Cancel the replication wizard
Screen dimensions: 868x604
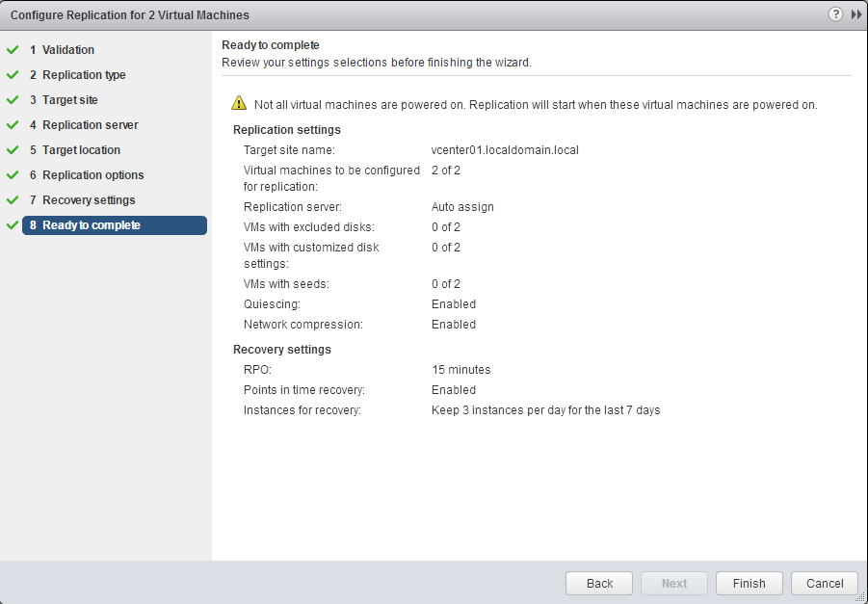coord(824,583)
